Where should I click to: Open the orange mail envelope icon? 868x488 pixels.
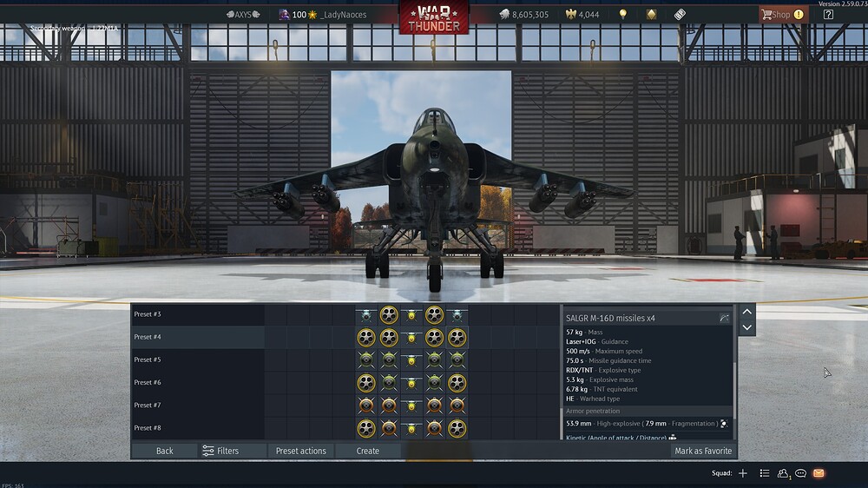point(819,473)
